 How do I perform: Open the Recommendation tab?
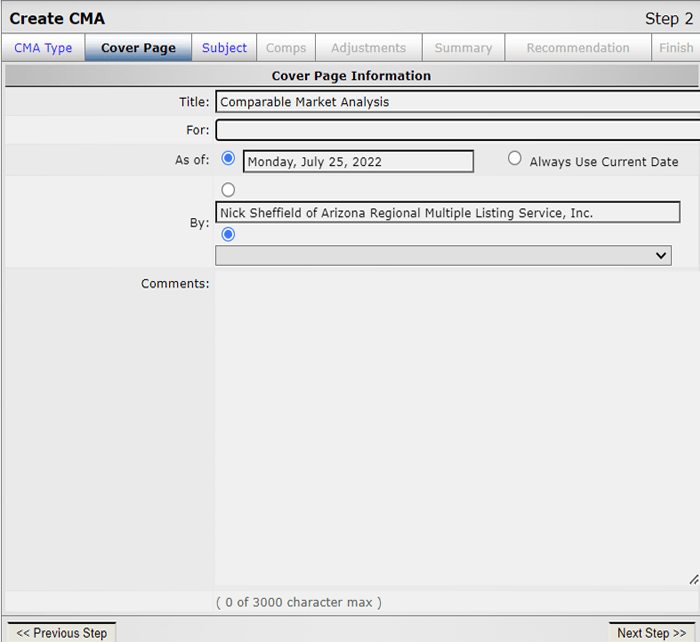click(578, 48)
